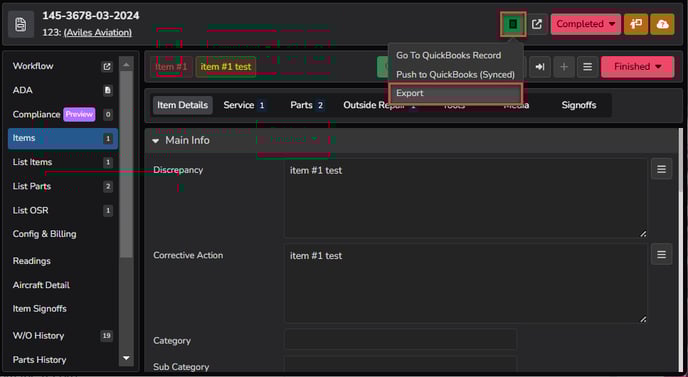Open Config & Billing in the sidebar

point(63,234)
